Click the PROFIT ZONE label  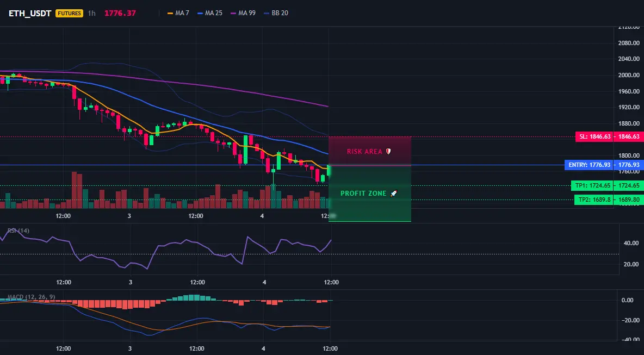[363, 194]
